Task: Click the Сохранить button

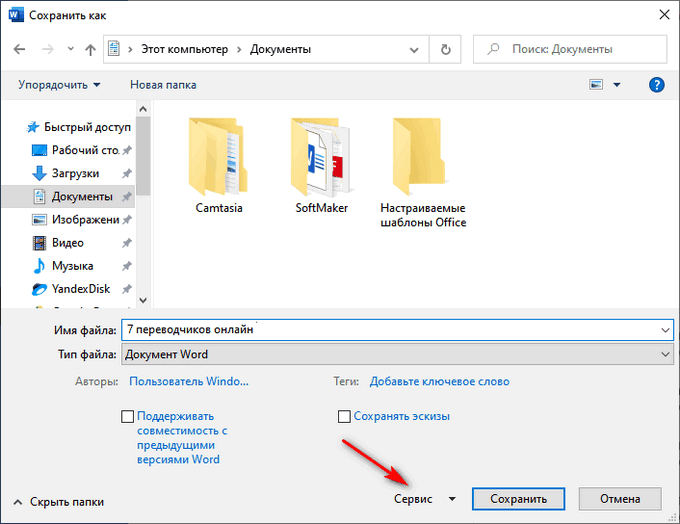Action: click(x=518, y=499)
